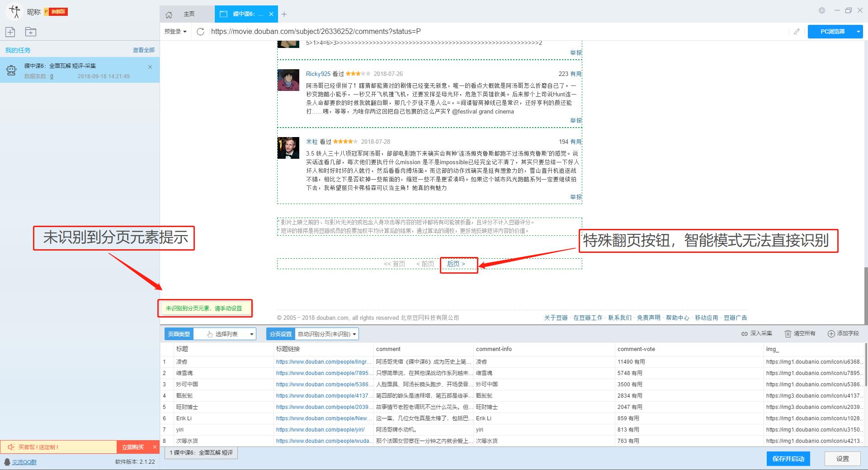Dismiss the promotion banner close icon

coord(155,447)
